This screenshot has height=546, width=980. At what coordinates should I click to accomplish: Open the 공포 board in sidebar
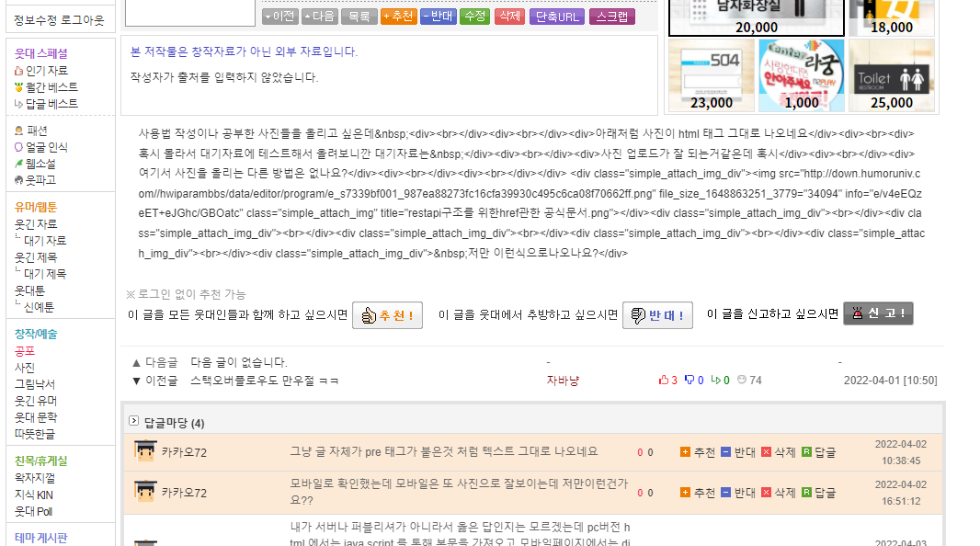pyautogui.click(x=25, y=351)
